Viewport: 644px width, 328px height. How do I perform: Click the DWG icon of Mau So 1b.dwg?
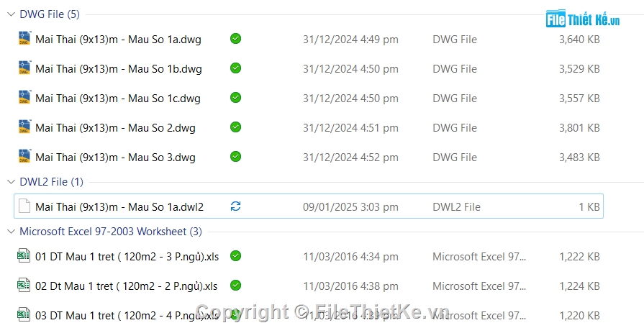pos(24,68)
